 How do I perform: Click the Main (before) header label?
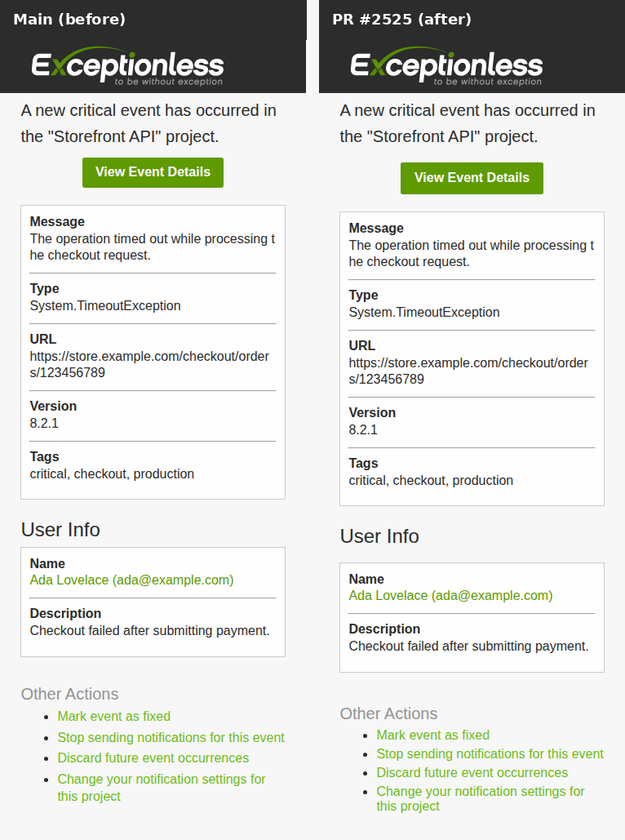(x=69, y=20)
